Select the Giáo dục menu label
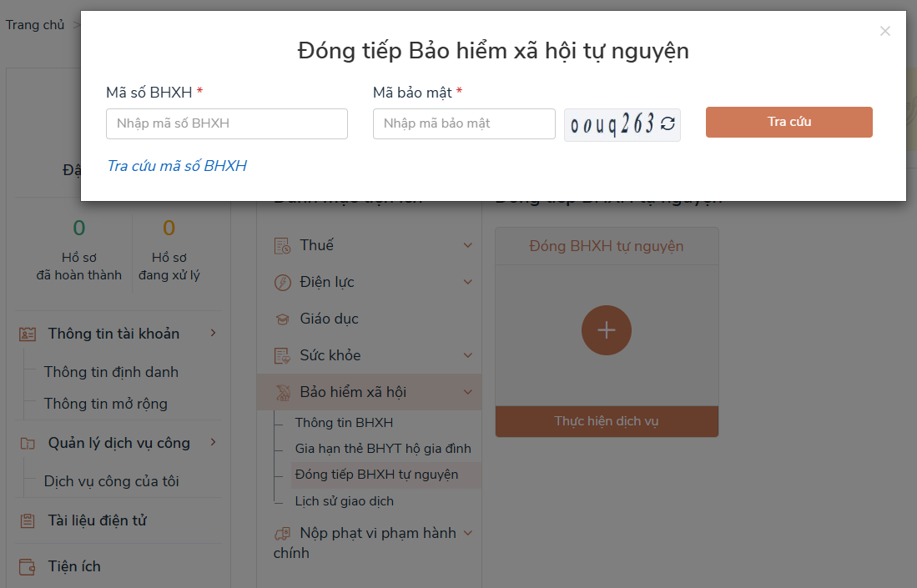The width and height of the screenshot is (917, 588). coord(330,319)
